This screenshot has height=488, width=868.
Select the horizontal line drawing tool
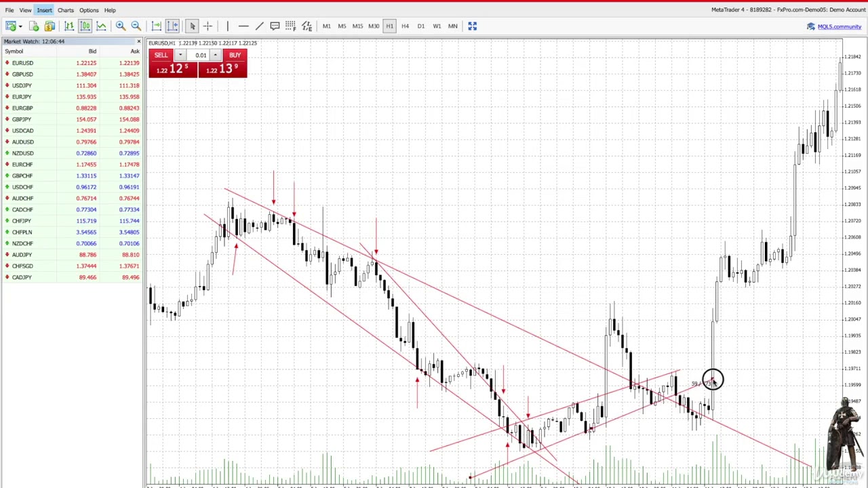click(243, 26)
